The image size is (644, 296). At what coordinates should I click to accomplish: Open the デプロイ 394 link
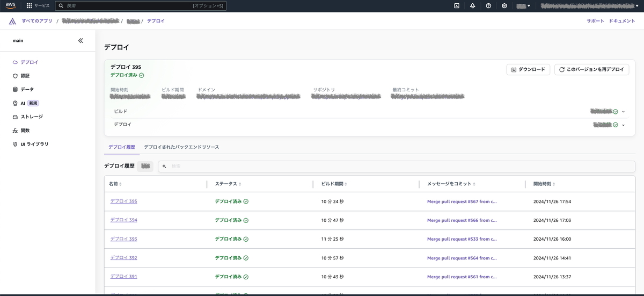(123, 220)
